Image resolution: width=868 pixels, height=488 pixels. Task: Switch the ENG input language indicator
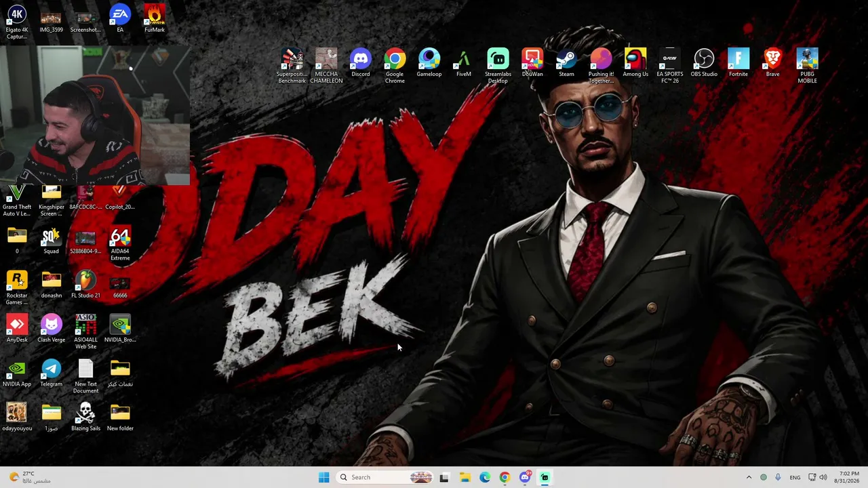point(795,477)
